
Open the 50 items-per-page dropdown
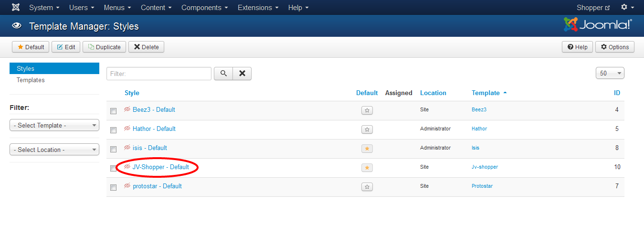610,73
